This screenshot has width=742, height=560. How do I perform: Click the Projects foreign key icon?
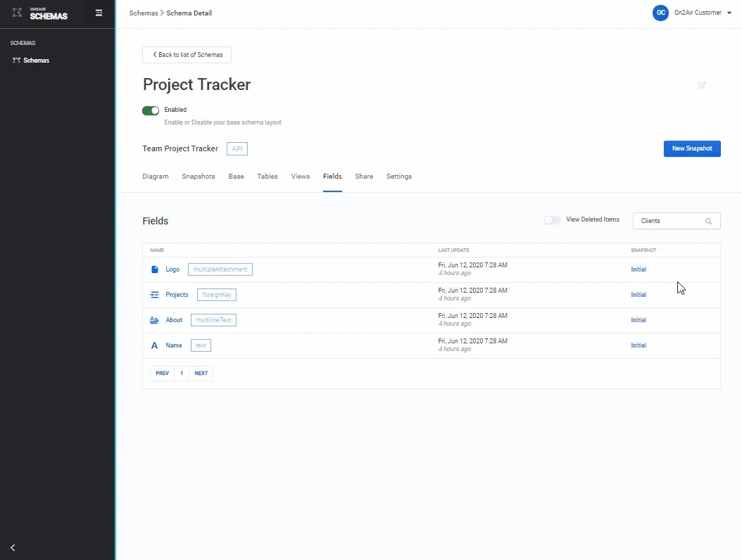155,295
